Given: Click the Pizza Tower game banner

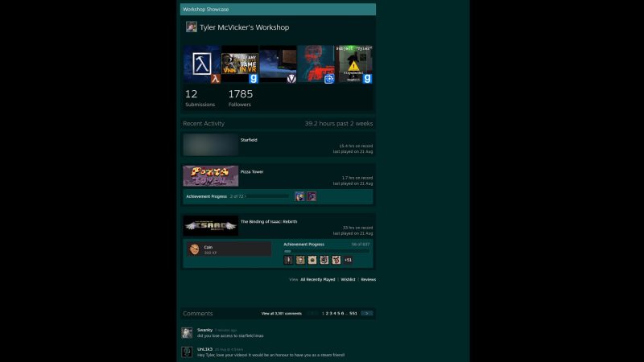Looking at the screenshot, I should pyautogui.click(x=211, y=176).
